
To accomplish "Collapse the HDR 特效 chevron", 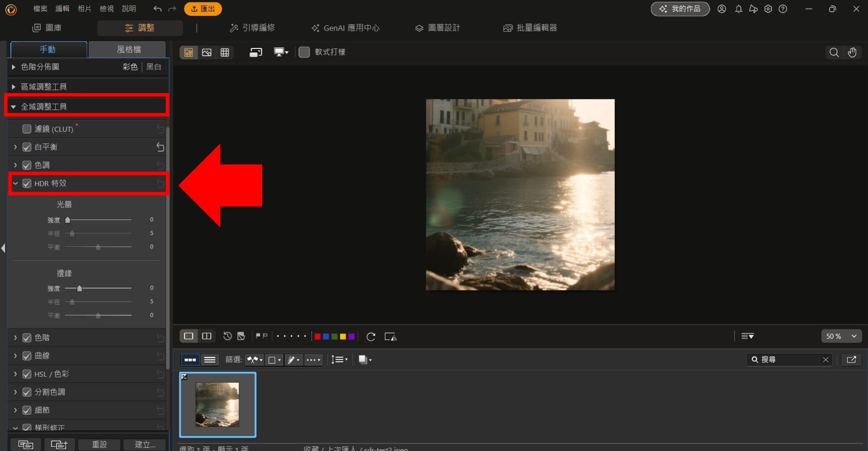I will tap(15, 183).
